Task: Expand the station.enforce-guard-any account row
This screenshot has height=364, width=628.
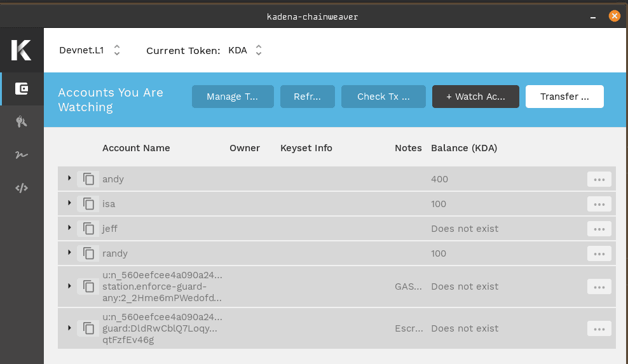Action: [69, 286]
